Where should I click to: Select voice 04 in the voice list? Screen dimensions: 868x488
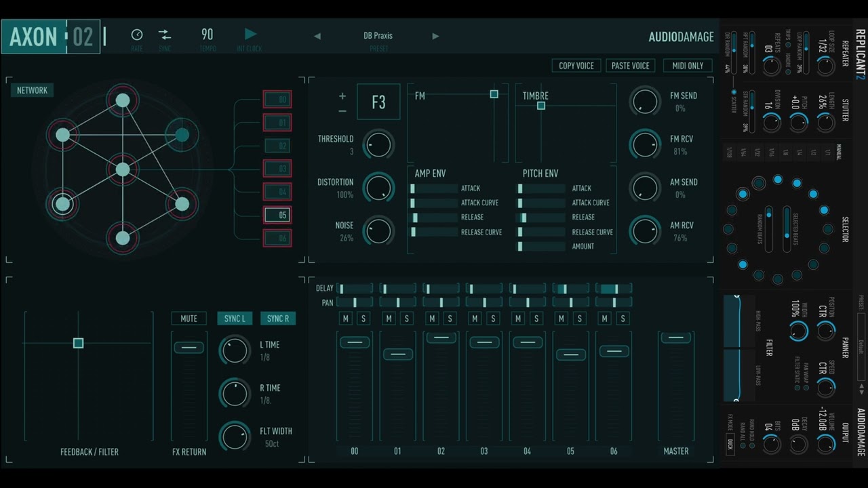pos(277,192)
